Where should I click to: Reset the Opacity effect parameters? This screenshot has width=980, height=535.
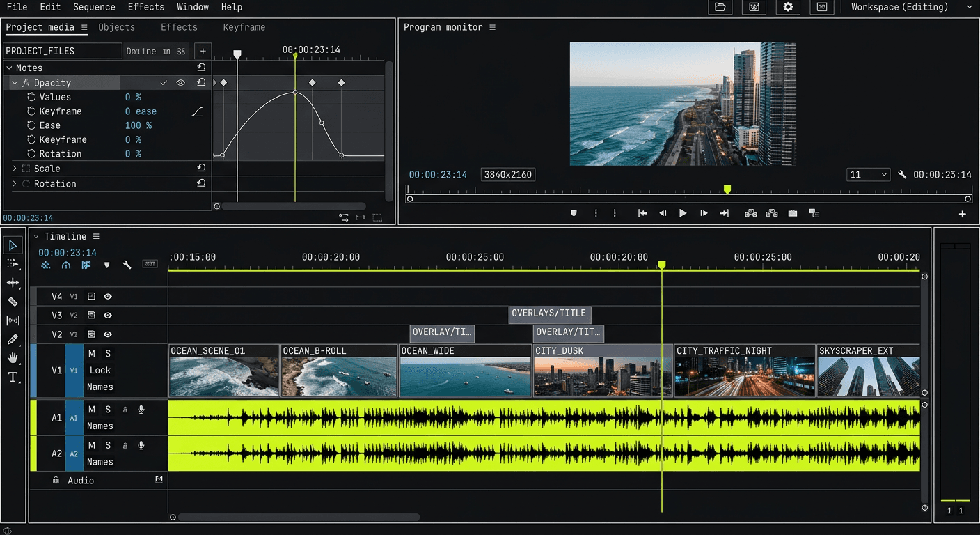201,82
